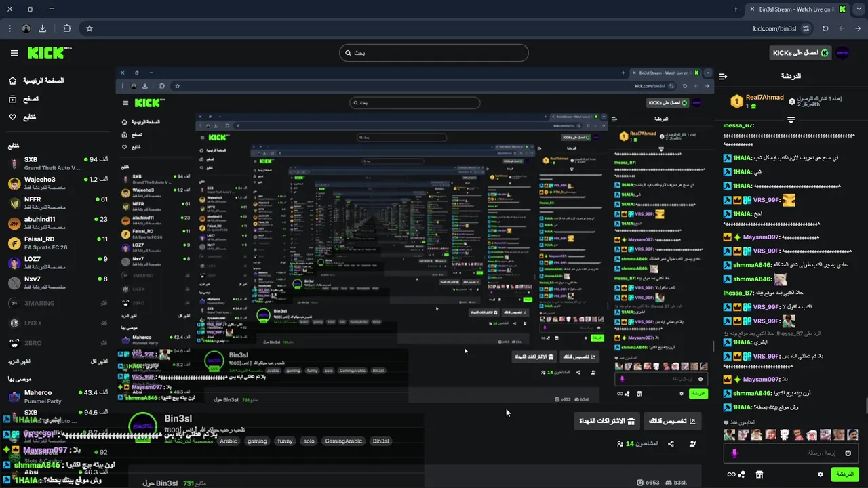The image size is (868, 488).
Task: Bookmark this page with the star icon
Action: [x=89, y=28]
